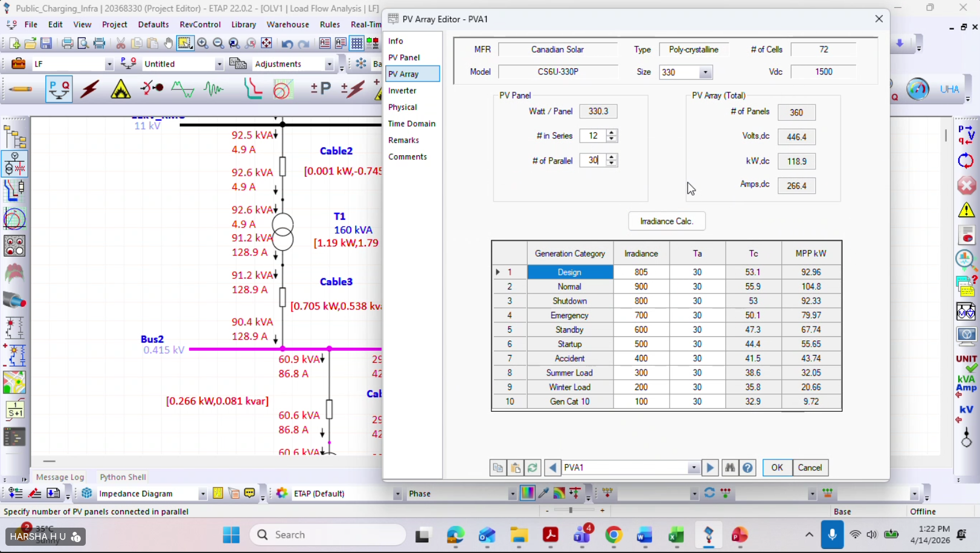Click the Help question mark icon
Image resolution: width=980 pixels, height=553 pixels.
(x=748, y=468)
